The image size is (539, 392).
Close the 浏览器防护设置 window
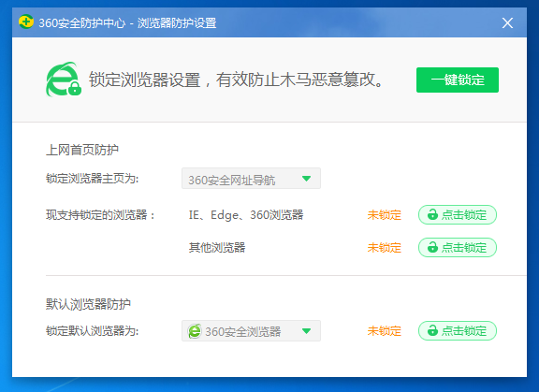point(507,23)
